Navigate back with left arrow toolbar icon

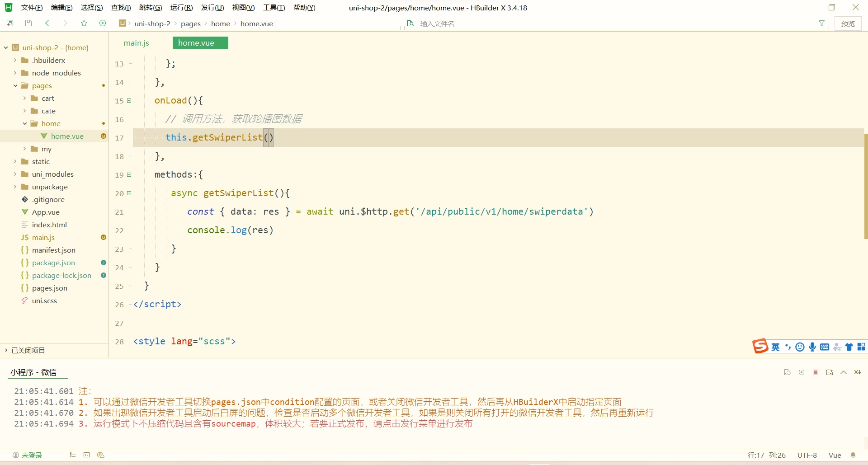click(47, 23)
